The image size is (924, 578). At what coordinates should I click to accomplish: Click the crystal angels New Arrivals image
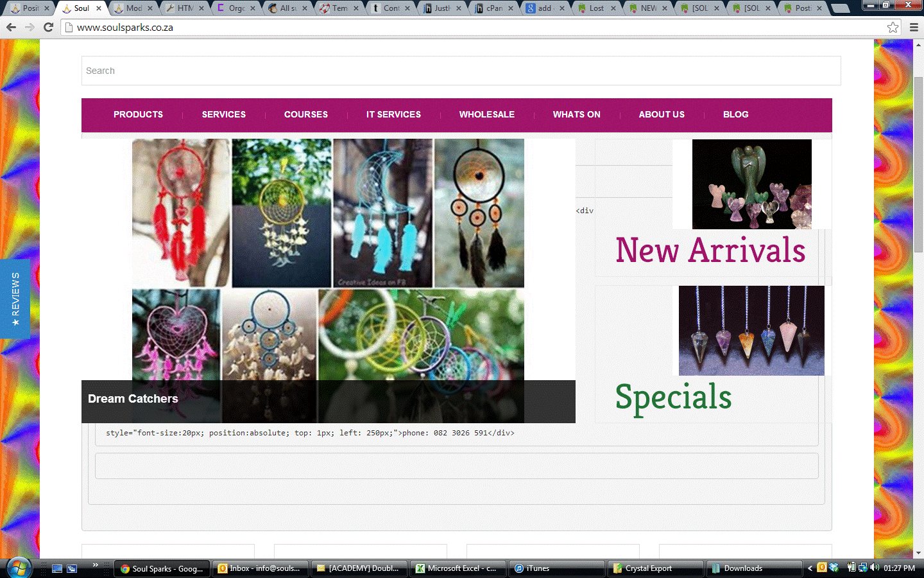[752, 184]
